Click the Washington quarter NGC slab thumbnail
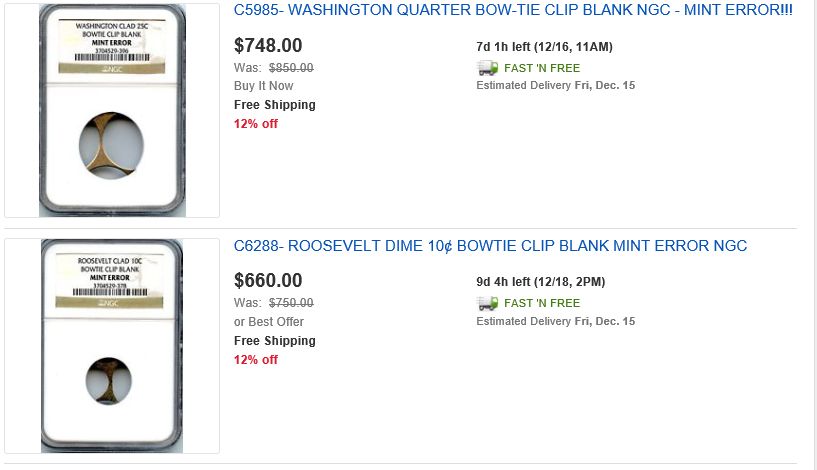This screenshot has width=817, height=470. tap(112, 110)
